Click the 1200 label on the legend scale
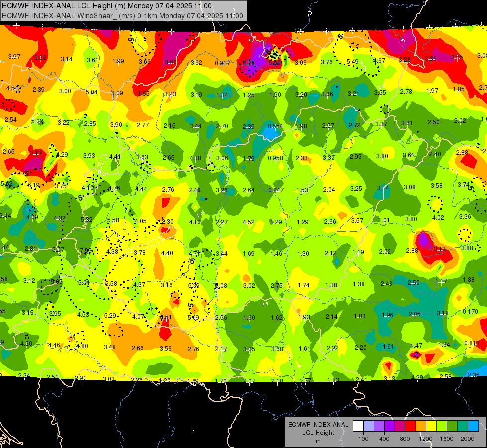Image resolution: width=487 pixels, height=448 pixels. coord(425,439)
